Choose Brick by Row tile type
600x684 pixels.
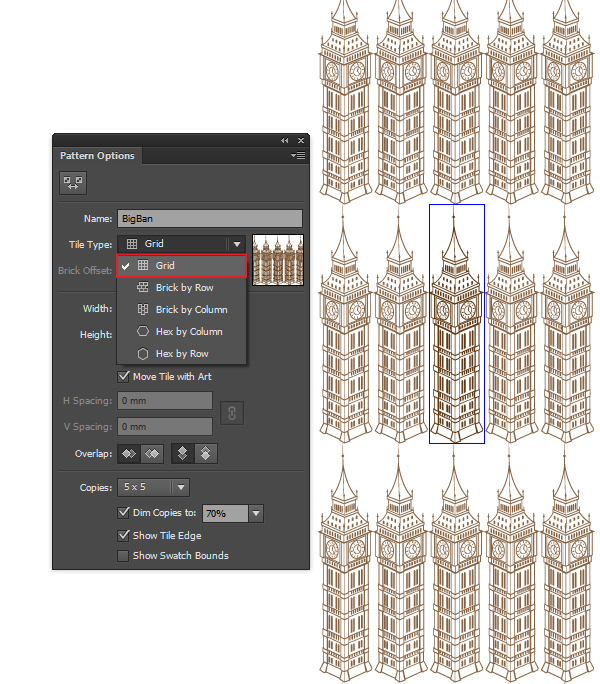coord(182,287)
